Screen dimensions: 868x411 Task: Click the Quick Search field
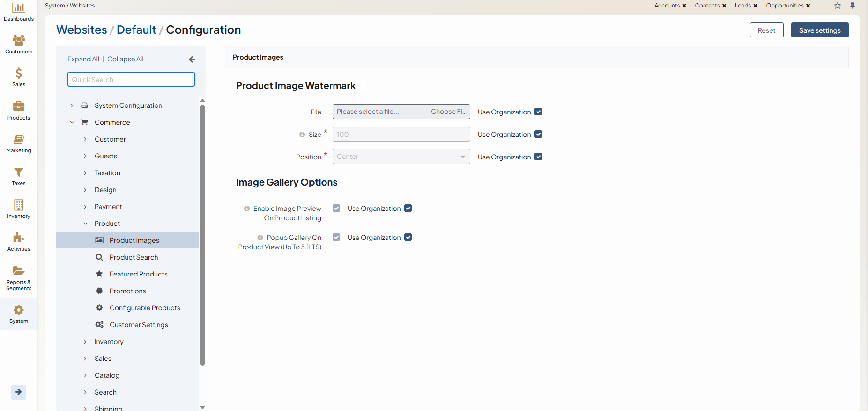click(x=131, y=79)
